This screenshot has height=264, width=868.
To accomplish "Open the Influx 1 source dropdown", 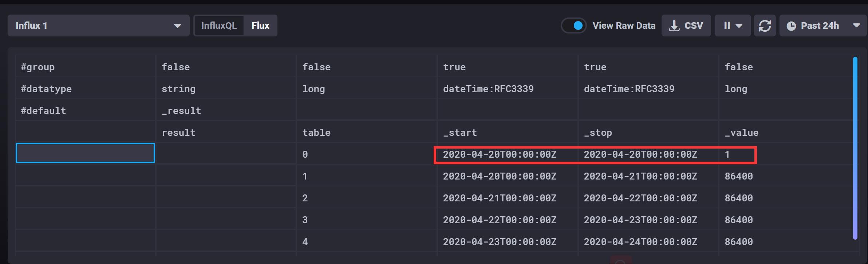I will pos(98,25).
